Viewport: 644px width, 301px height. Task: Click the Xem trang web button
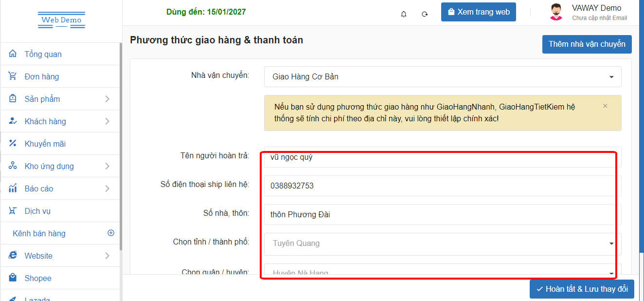pos(478,12)
